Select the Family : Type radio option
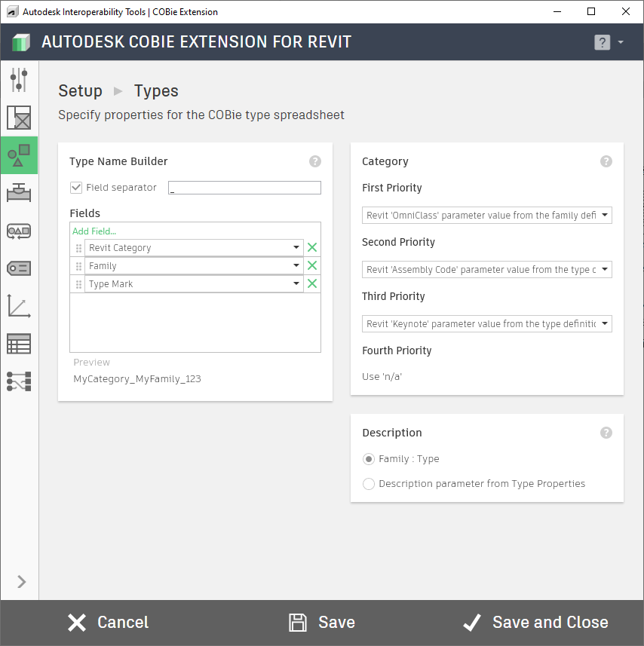 click(369, 459)
